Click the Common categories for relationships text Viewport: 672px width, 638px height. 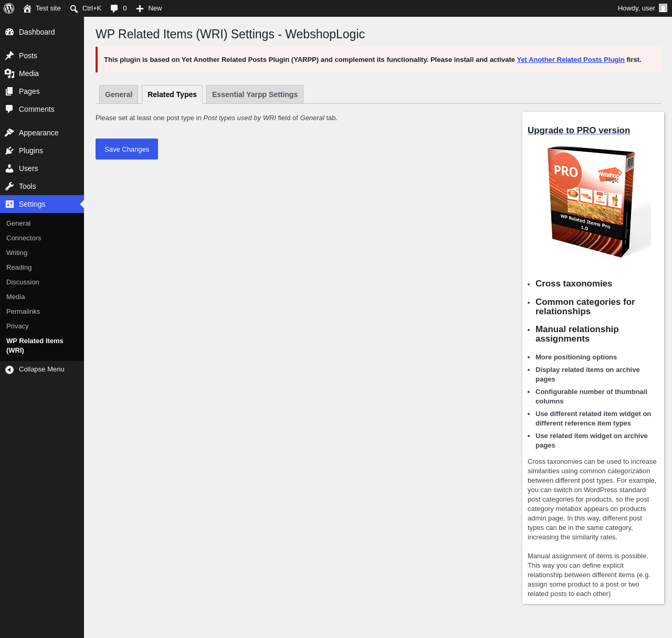tap(585, 307)
